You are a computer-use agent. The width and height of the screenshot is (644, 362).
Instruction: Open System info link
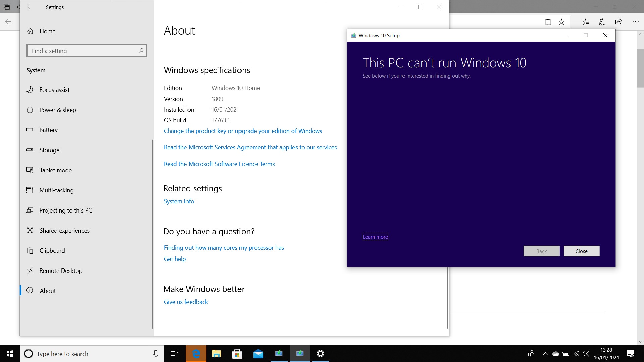[179, 201]
